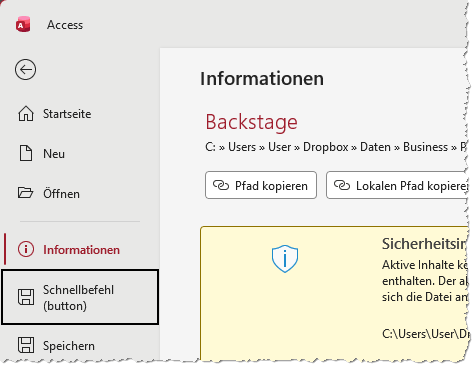The image size is (474, 368).
Task: Click the info circle icon beside Informationen
Action: [26, 249]
